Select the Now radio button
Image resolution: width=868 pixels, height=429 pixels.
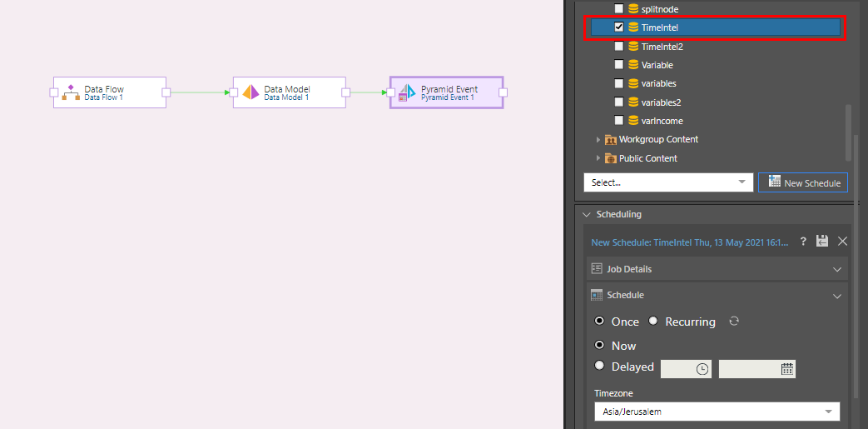(x=599, y=345)
